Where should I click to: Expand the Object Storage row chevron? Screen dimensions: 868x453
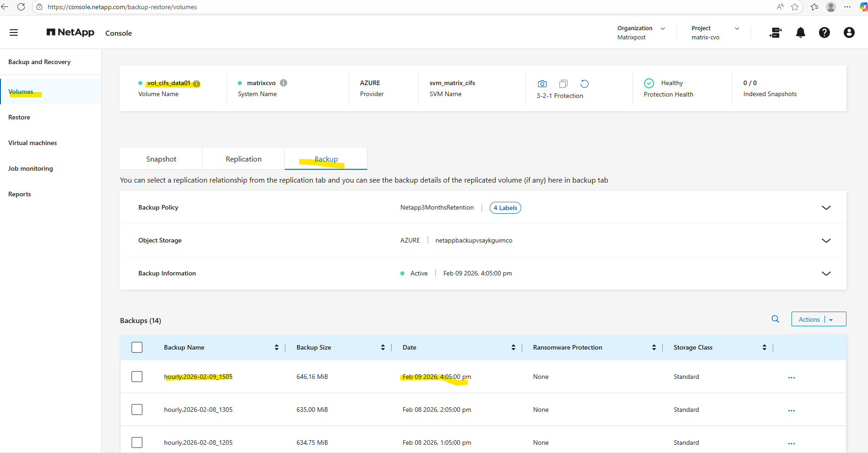pyautogui.click(x=826, y=241)
